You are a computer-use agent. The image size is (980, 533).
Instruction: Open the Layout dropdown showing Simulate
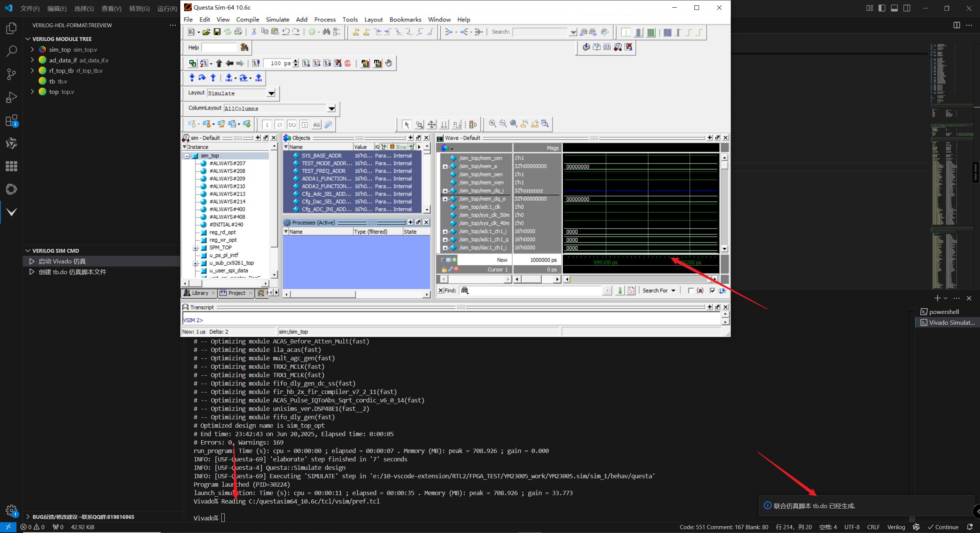pyautogui.click(x=271, y=93)
